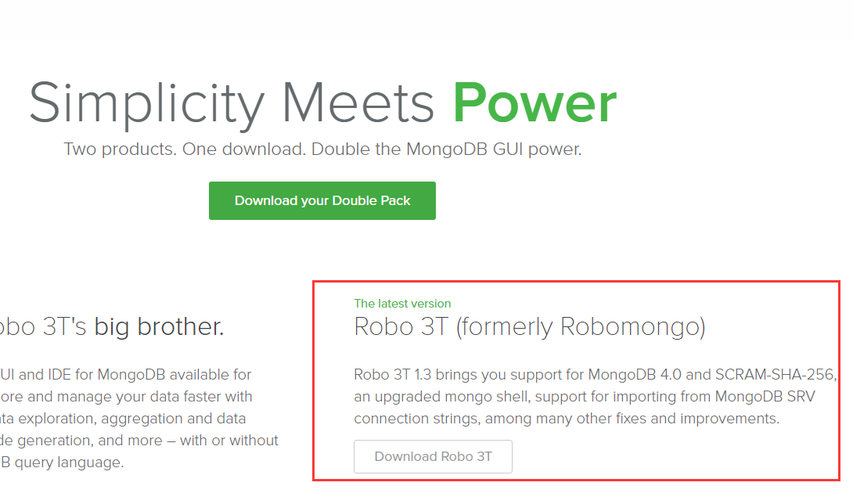Click the white top navigation bar area
The height and width of the screenshot is (504, 853).
426,16
